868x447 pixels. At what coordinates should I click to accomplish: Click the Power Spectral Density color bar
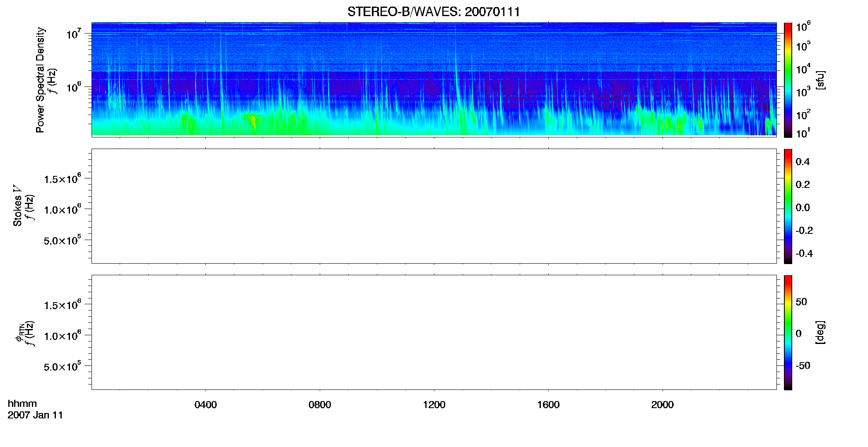pos(788,80)
